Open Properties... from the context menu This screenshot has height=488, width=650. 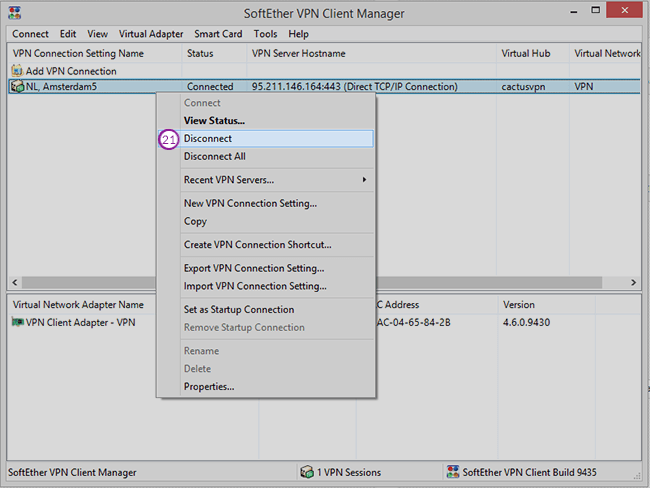click(265, 386)
